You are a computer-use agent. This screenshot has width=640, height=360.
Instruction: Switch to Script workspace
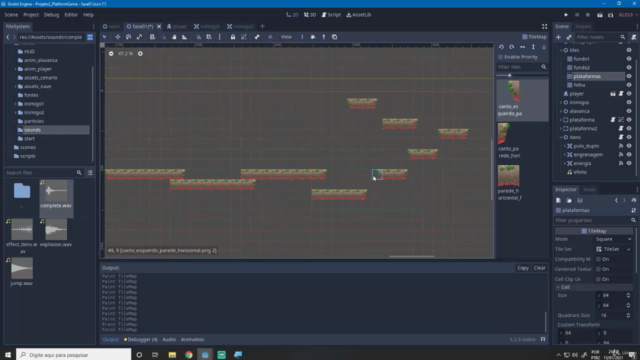point(331,15)
